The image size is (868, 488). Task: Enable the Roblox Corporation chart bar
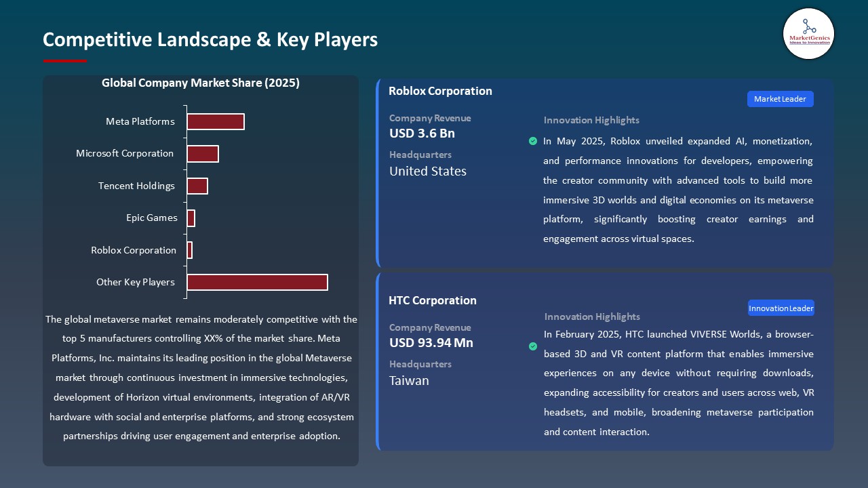(189, 249)
